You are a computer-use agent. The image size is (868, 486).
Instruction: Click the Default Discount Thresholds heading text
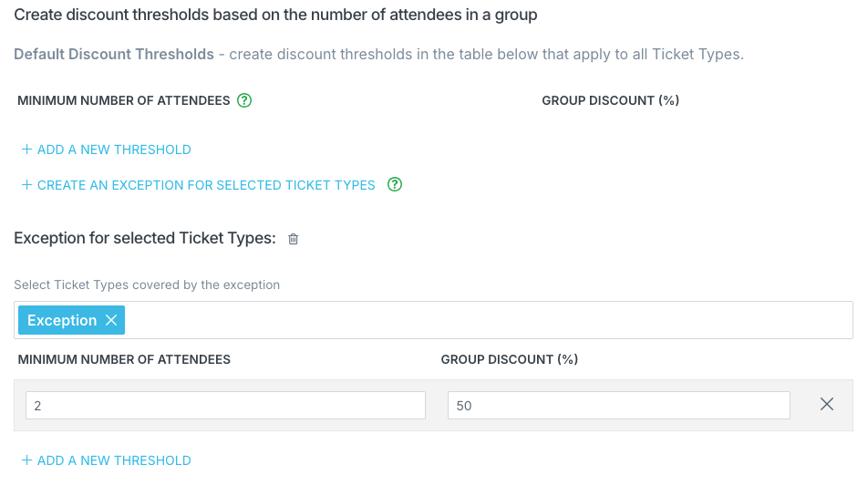113,54
